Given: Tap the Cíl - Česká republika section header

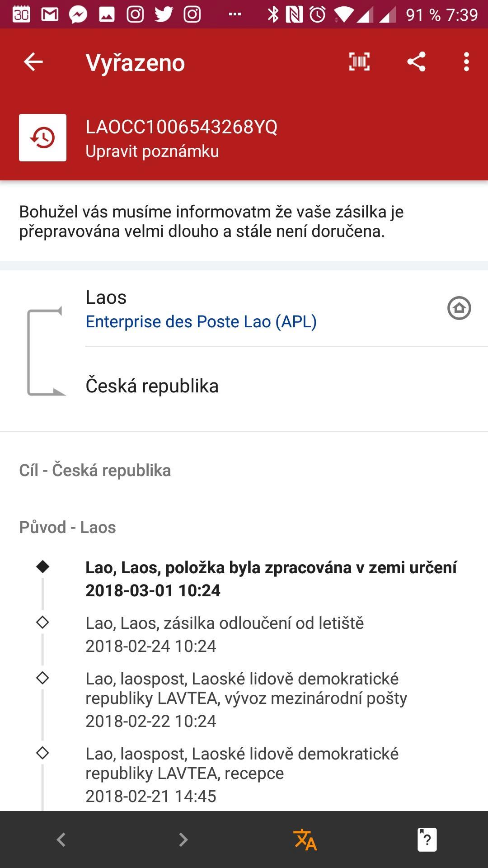Looking at the screenshot, I should (x=95, y=470).
